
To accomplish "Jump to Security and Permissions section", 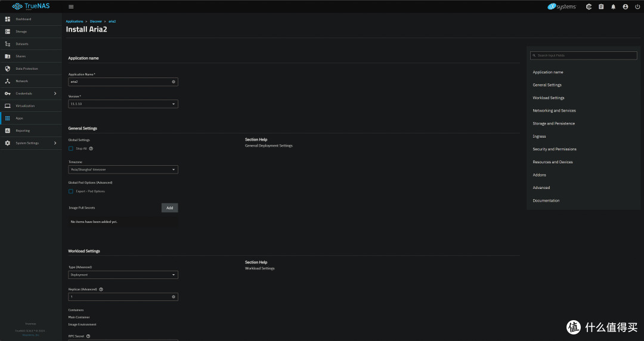I will [x=555, y=149].
